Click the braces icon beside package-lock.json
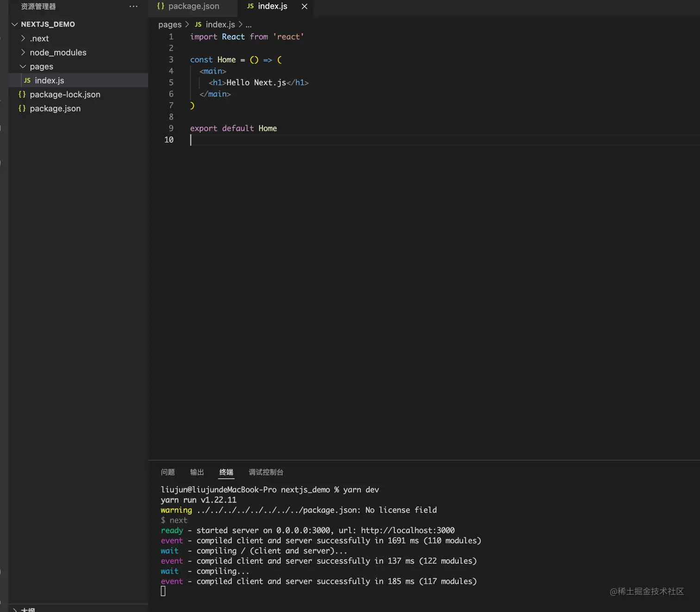This screenshot has width=700, height=612. [x=22, y=95]
